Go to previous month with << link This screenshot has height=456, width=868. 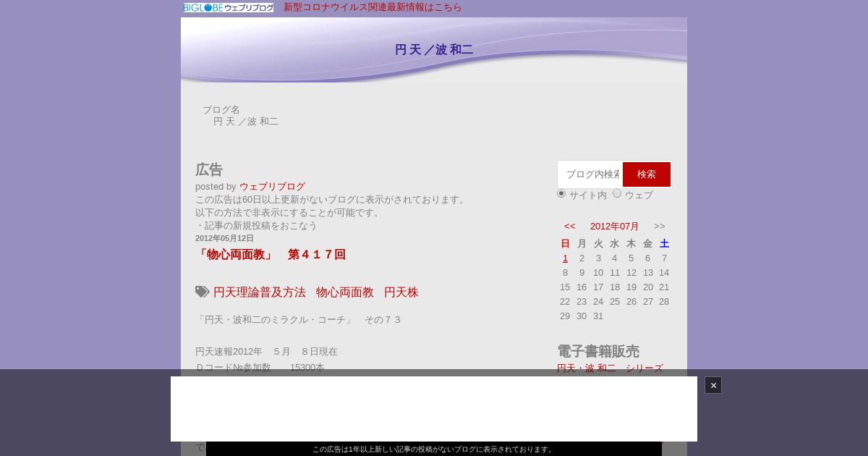[570, 226]
